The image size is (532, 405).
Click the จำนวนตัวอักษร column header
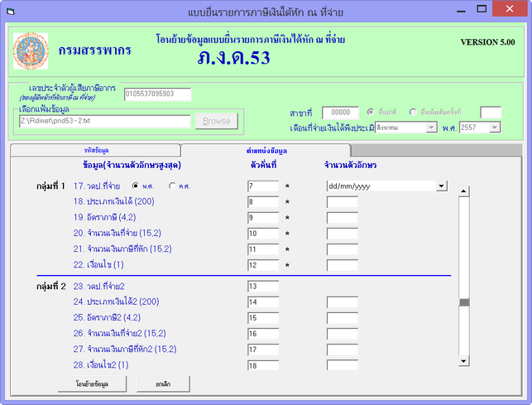[x=351, y=165]
